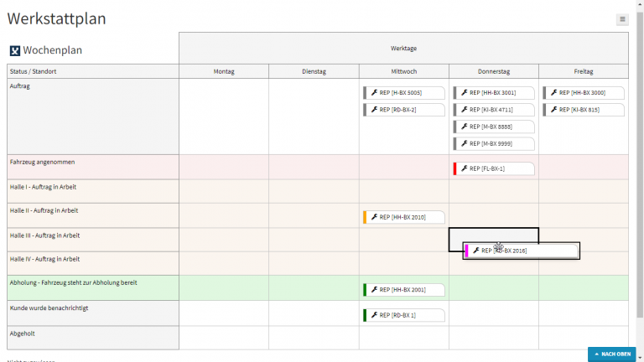The height and width of the screenshot is (362, 644).
Task: Select order card REP [HH-BX 3000]
Action: click(584, 93)
